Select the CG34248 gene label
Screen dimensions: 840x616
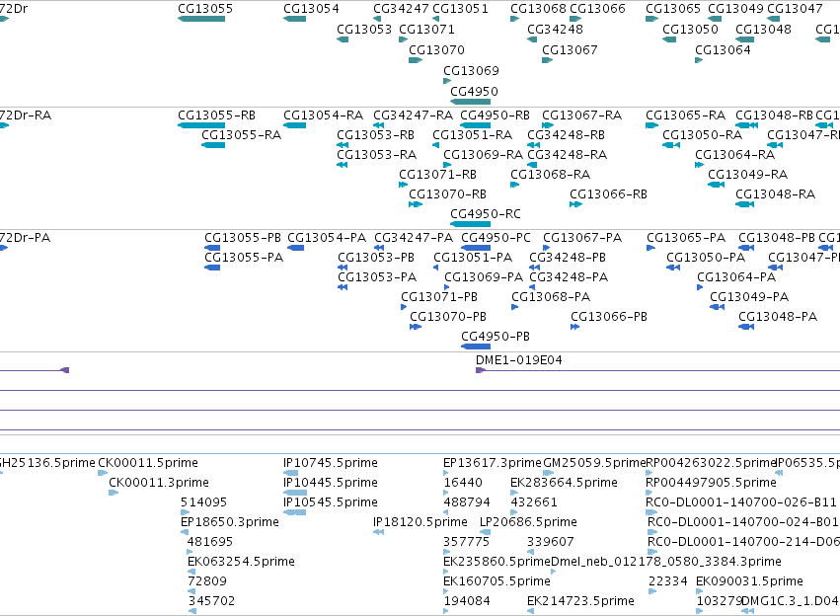[x=555, y=30]
